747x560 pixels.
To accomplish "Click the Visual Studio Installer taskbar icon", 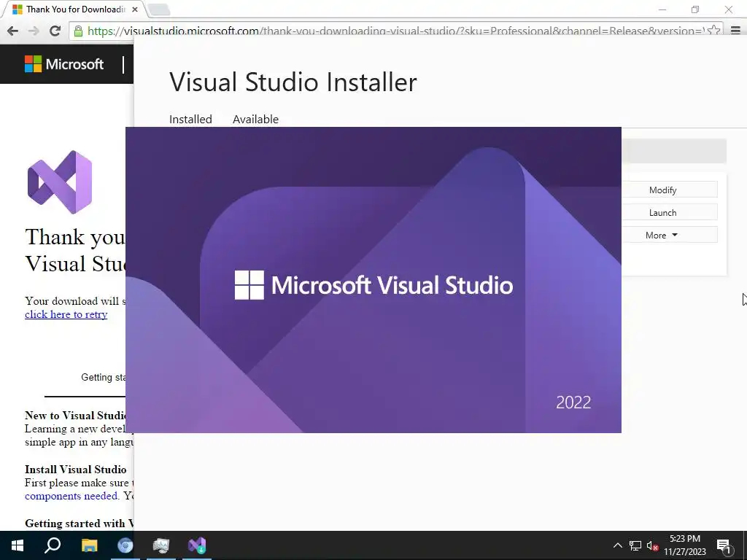I will [197, 545].
